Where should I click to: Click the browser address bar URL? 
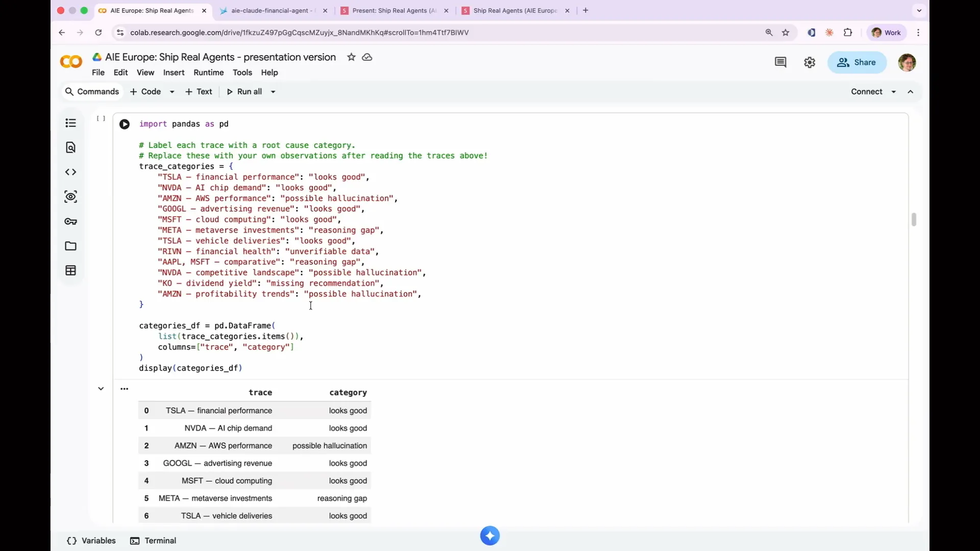pyautogui.click(x=299, y=33)
